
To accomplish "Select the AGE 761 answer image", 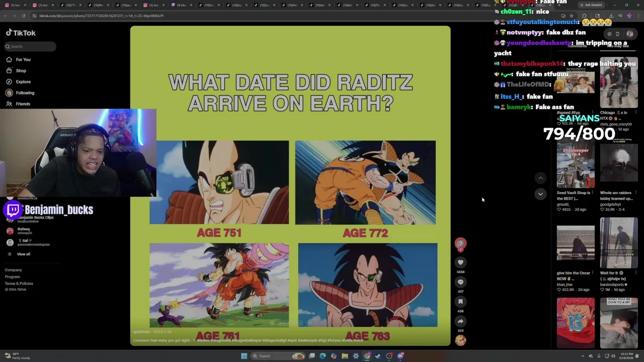I will [219, 285].
